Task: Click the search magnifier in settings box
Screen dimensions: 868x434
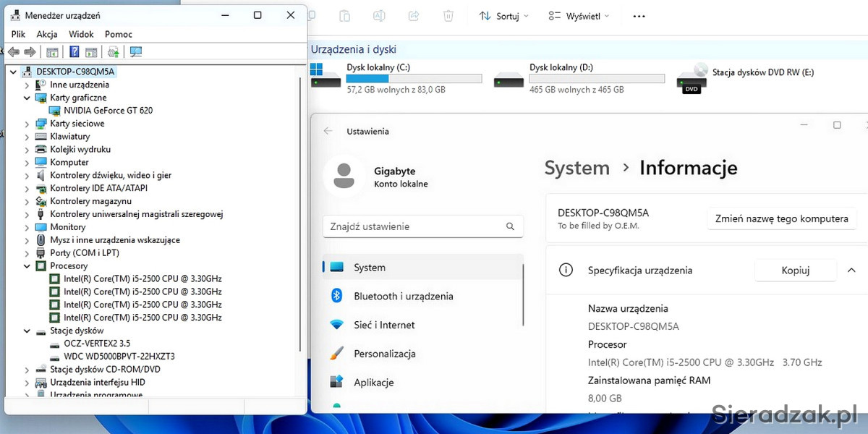Action: pyautogui.click(x=511, y=226)
